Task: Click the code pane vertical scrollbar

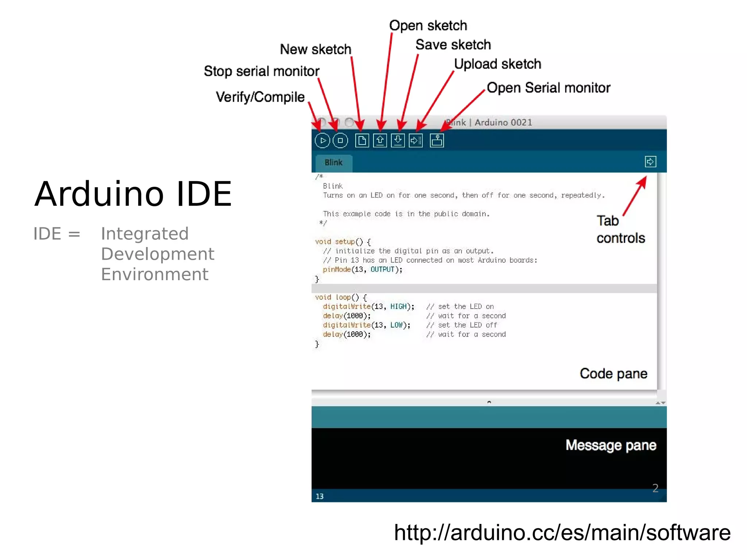Action: (661, 281)
